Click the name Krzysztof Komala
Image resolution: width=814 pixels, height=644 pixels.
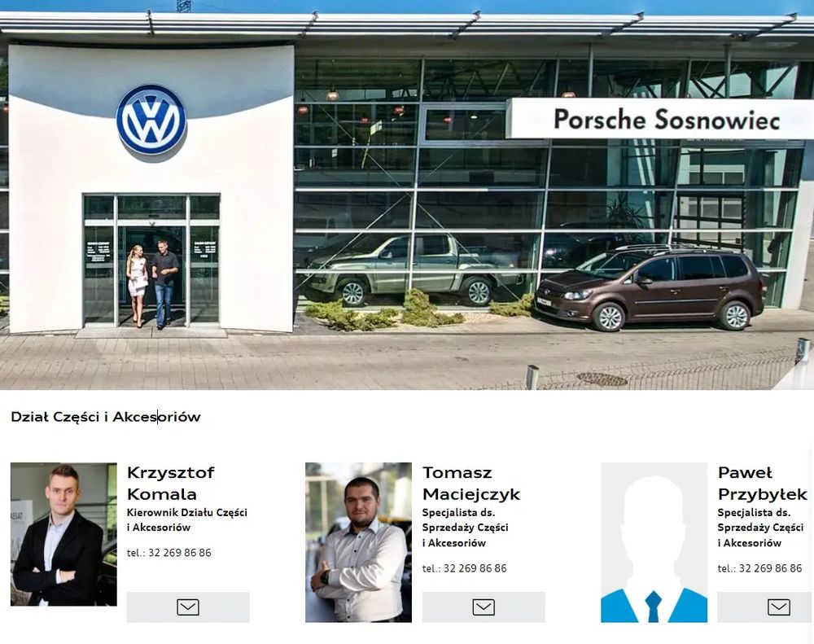pyautogui.click(x=171, y=483)
